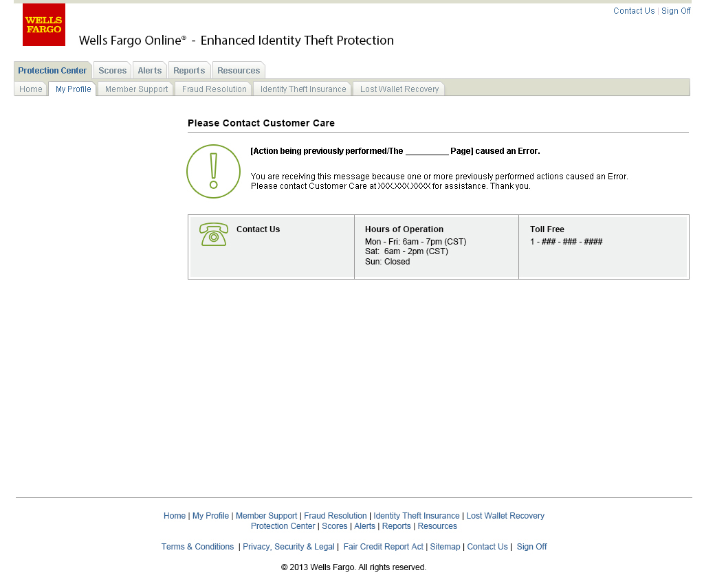Open Contact Us link in top header
Screen dimensions: 704x588
click(633, 11)
